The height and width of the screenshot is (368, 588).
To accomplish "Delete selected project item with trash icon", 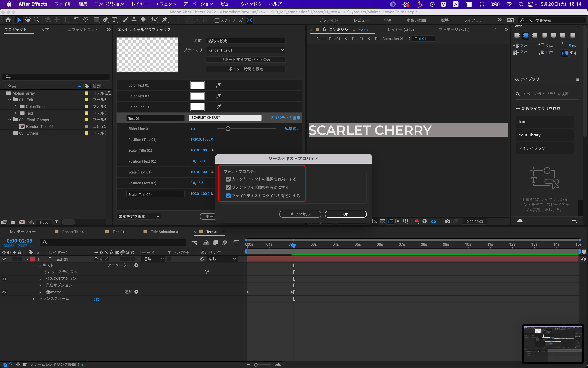I will [56, 222].
